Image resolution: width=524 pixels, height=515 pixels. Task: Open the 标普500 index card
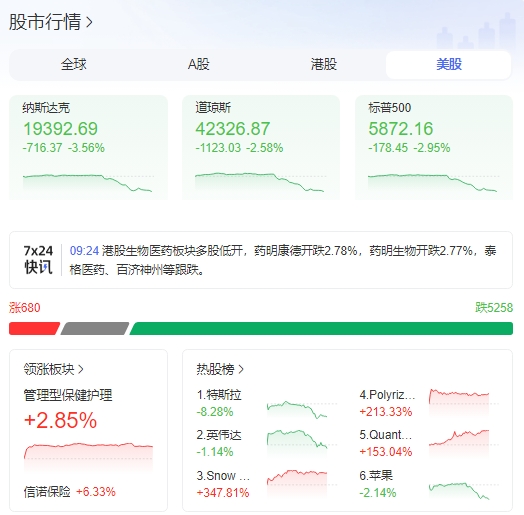pyautogui.click(x=434, y=147)
